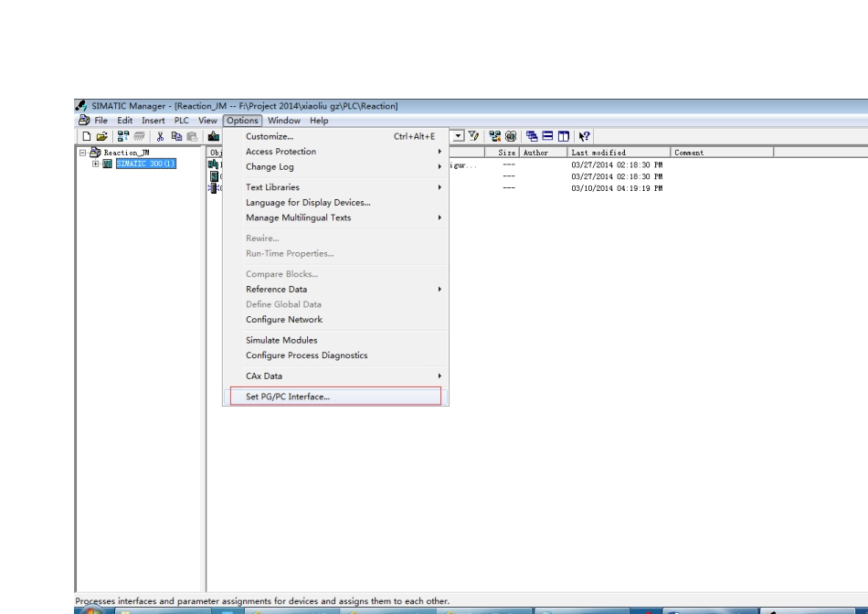Open the PLC menu in menu bar

[181, 121]
